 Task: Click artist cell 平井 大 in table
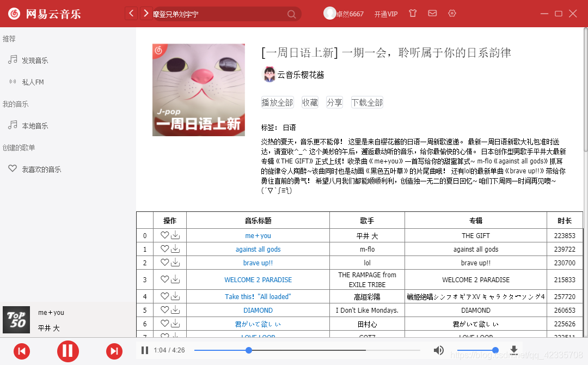pyautogui.click(x=367, y=235)
